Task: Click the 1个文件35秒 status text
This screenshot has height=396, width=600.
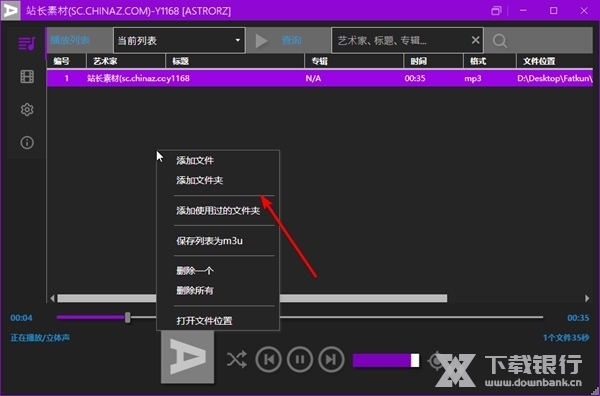Action: (x=566, y=337)
